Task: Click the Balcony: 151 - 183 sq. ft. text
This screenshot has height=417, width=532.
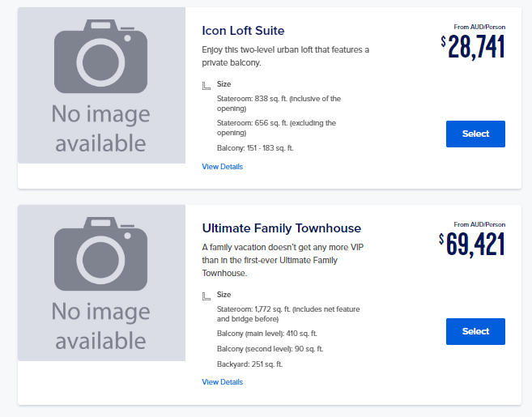Action: point(255,148)
